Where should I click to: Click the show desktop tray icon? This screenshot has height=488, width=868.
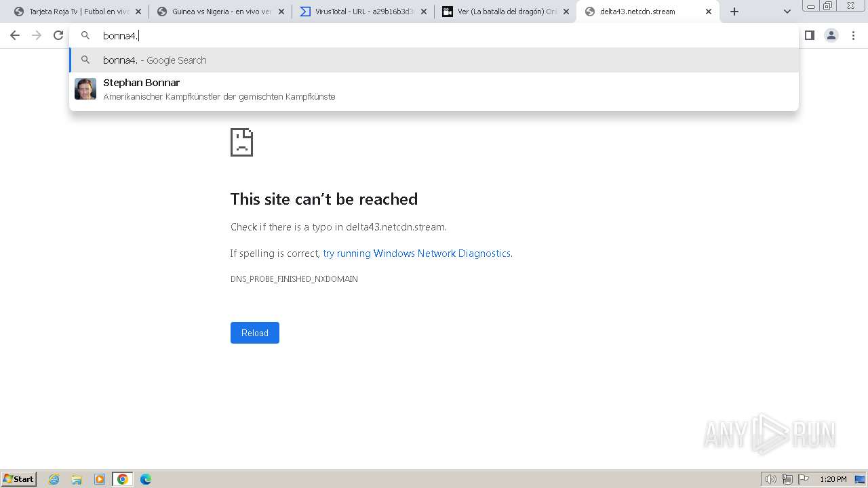click(861, 479)
